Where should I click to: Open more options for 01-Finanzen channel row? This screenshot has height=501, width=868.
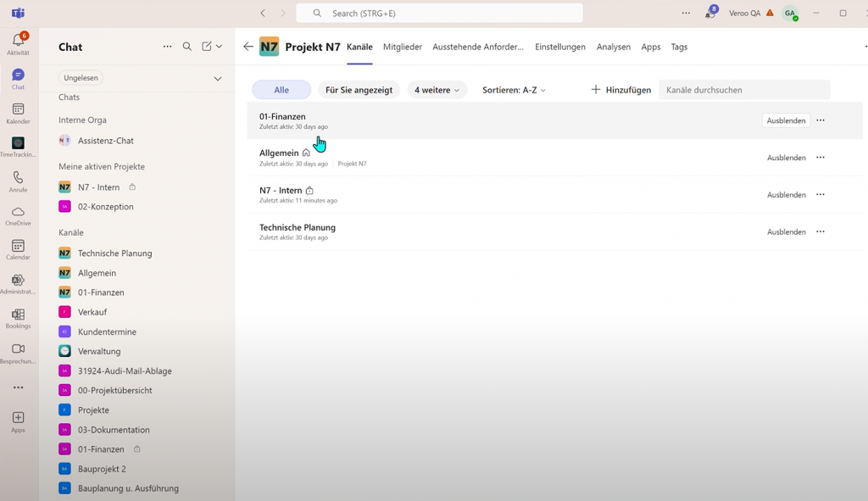[821, 120]
